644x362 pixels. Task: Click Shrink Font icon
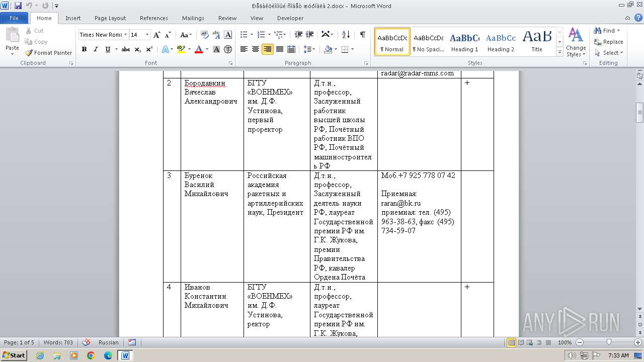click(x=168, y=35)
